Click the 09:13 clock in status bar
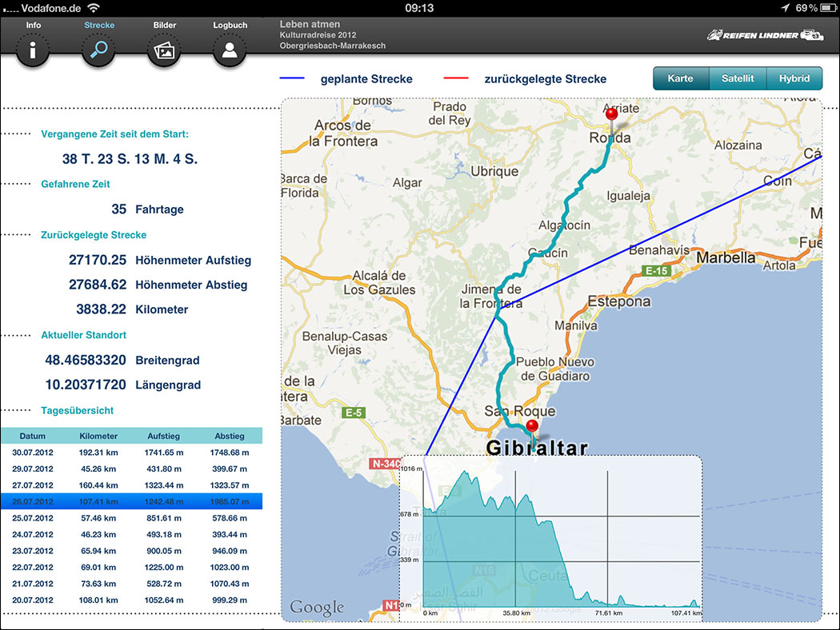The image size is (840, 630). pyautogui.click(x=419, y=8)
